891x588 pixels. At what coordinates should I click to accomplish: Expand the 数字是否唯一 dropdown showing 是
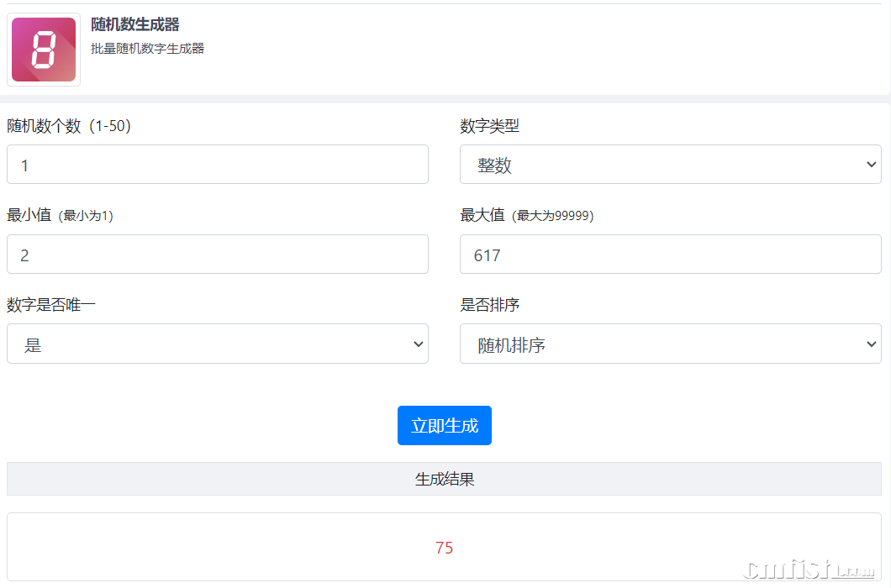click(x=217, y=344)
